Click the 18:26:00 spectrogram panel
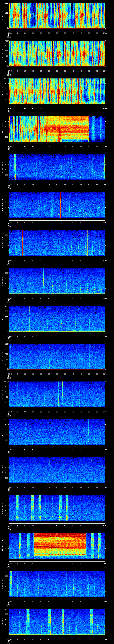 (x=57, y=394)
